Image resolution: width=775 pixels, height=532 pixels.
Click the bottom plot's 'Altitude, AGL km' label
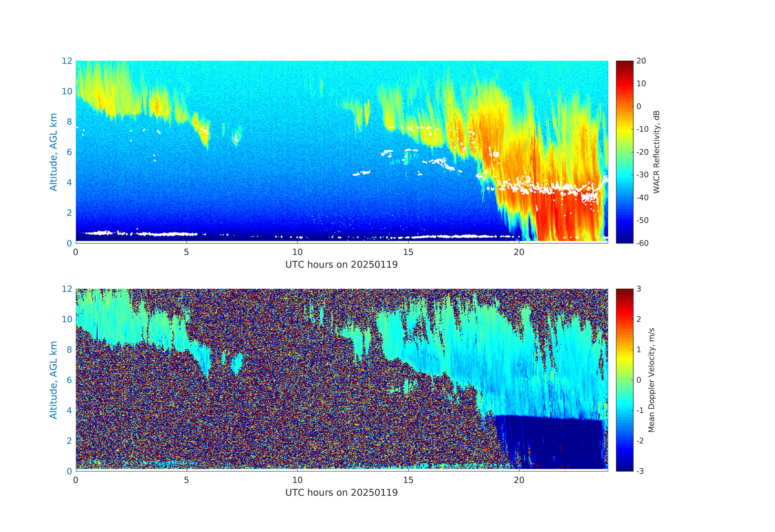[x=53, y=380]
